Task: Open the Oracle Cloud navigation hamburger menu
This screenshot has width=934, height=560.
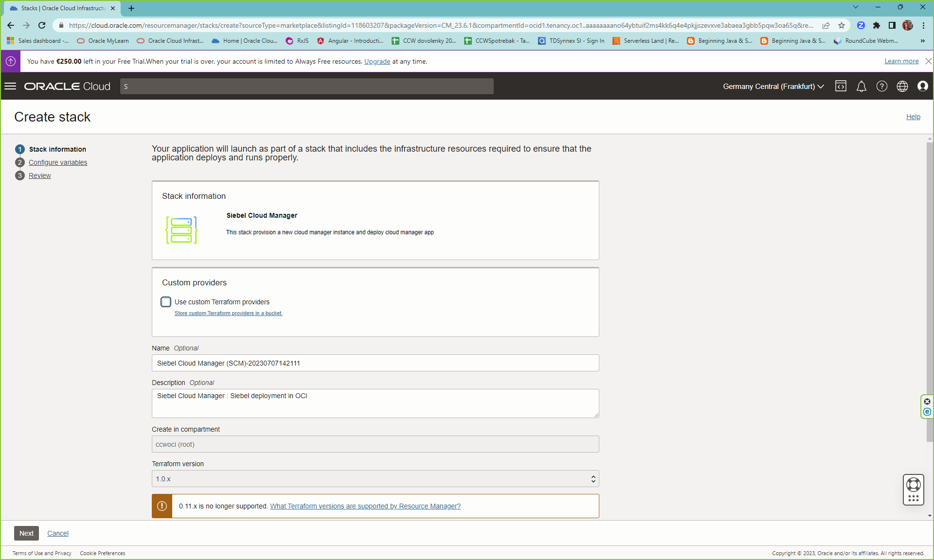Action: coord(10,86)
